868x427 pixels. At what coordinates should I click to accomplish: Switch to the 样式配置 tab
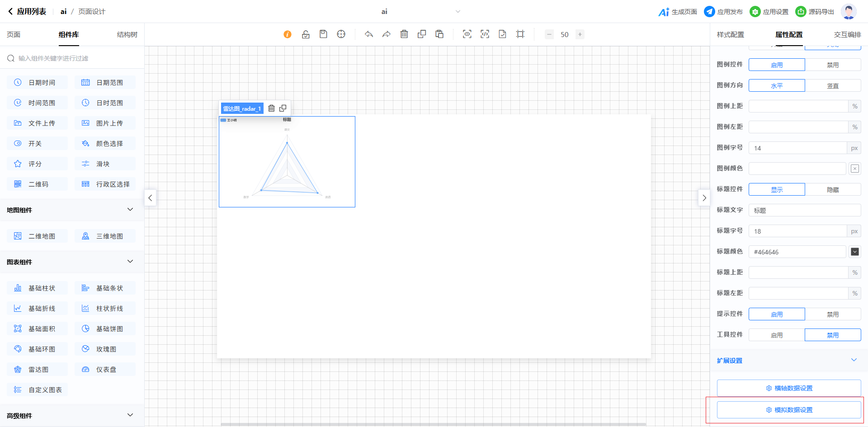730,35
